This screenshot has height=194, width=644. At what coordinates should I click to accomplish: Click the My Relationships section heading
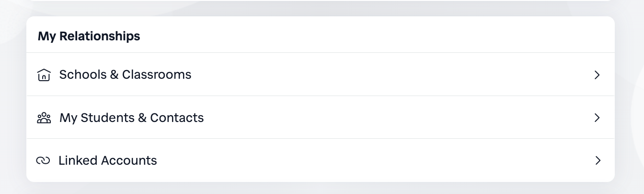(x=89, y=36)
